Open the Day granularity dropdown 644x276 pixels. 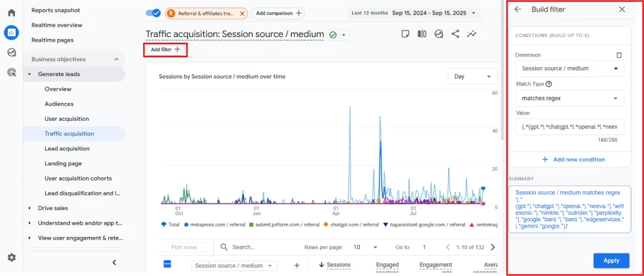pos(472,77)
